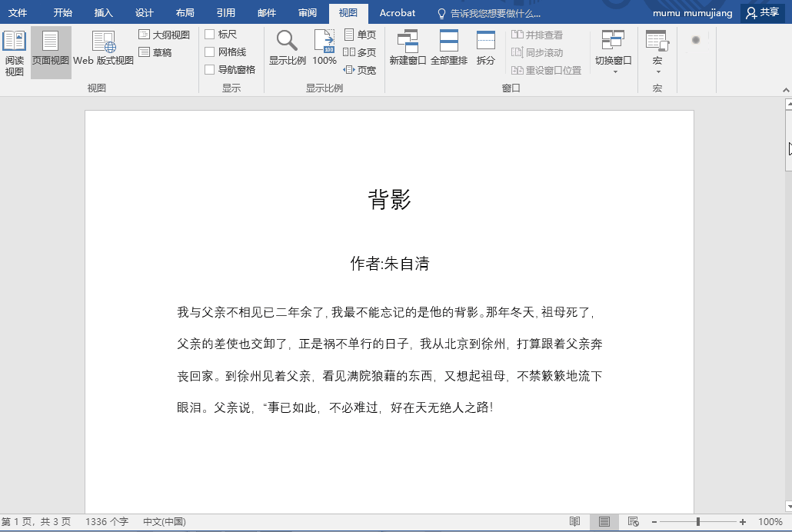Image resolution: width=792 pixels, height=532 pixels.
Task: Choose single page view (单页)
Action: (x=360, y=35)
